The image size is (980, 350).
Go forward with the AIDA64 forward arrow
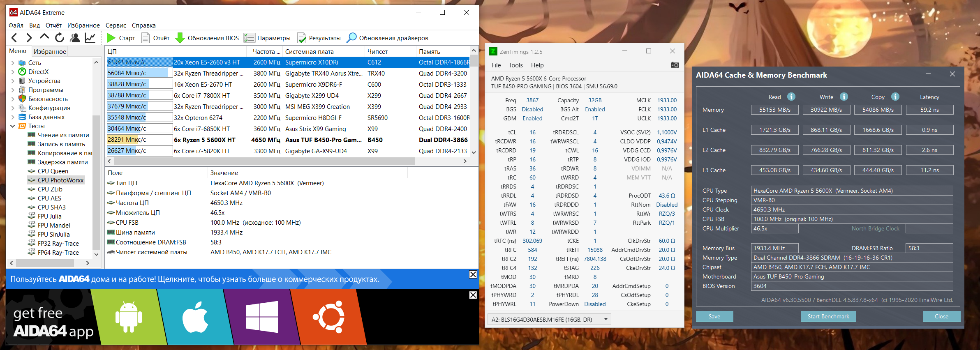pos(29,38)
